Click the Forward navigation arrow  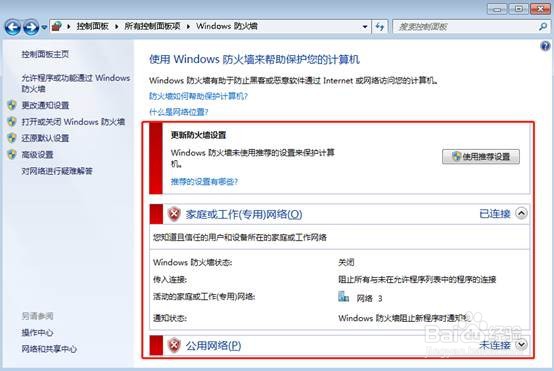point(31,27)
